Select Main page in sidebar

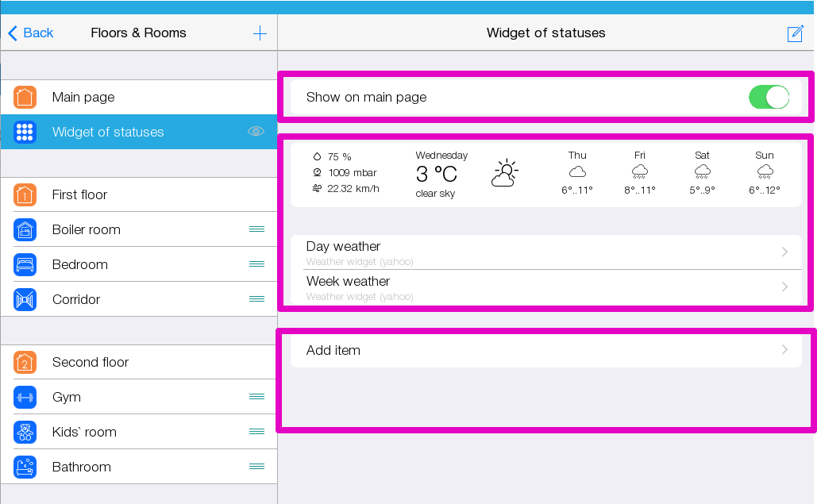coord(83,97)
